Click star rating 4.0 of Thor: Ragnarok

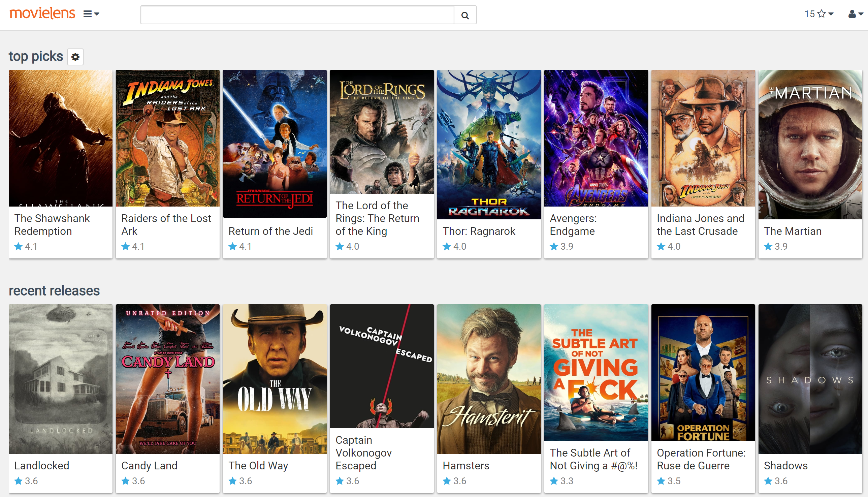coord(454,246)
